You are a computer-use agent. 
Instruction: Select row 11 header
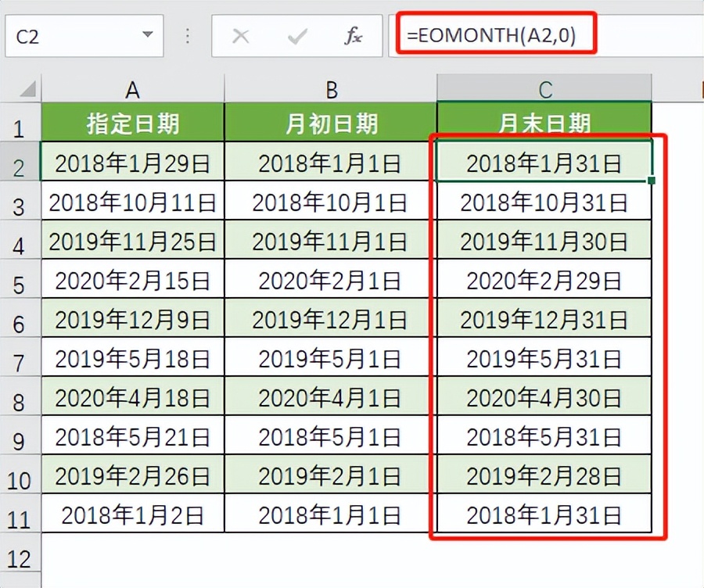coord(20,513)
